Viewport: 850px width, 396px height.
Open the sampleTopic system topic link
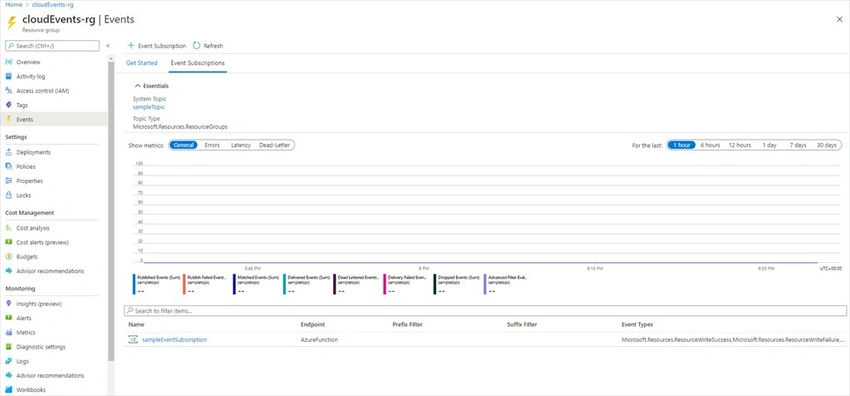(x=149, y=107)
